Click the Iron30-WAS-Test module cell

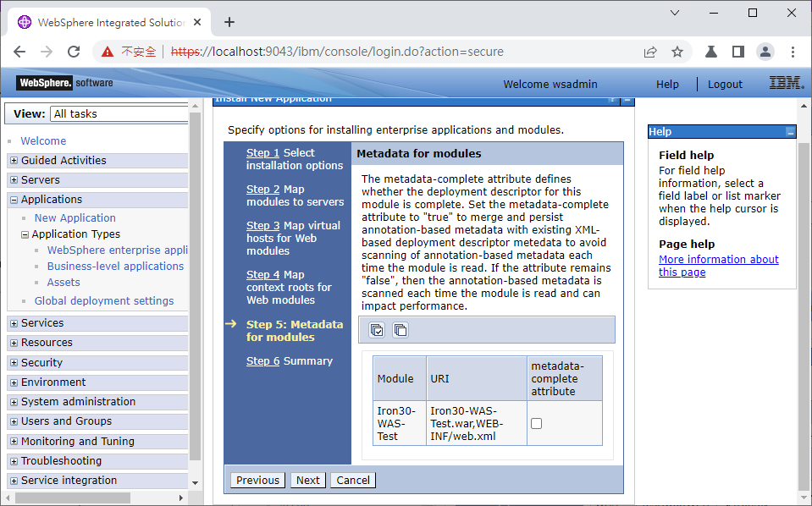tap(400, 423)
